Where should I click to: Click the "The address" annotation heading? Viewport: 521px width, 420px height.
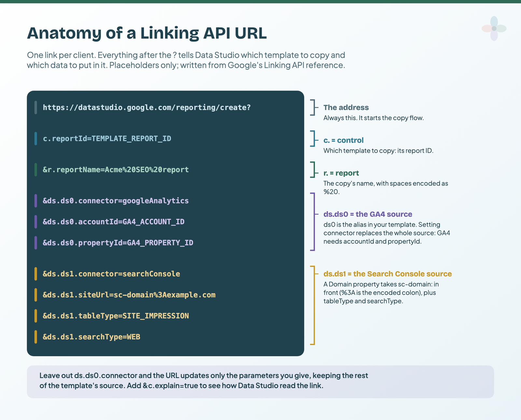tap(346, 107)
